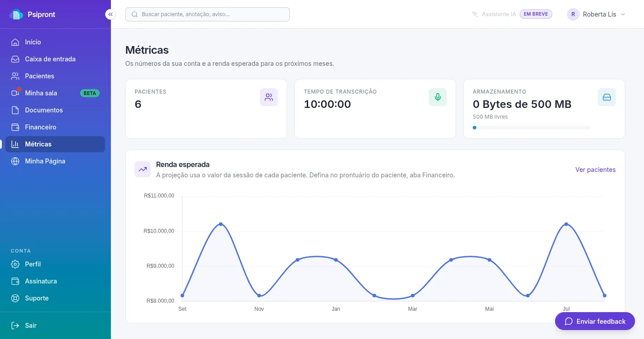
Task: Open Roberta Lís user dropdown chevron
Action: tap(623, 14)
